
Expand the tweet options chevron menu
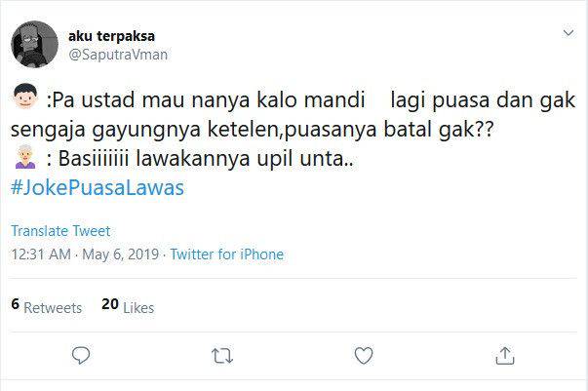[x=568, y=34]
